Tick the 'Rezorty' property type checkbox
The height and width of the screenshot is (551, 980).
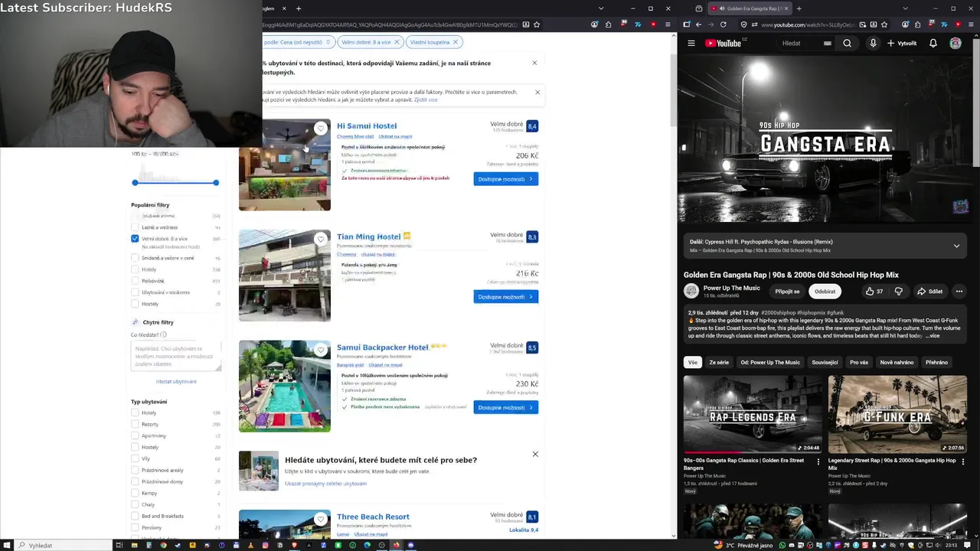pyautogui.click(x=135, y=424)
